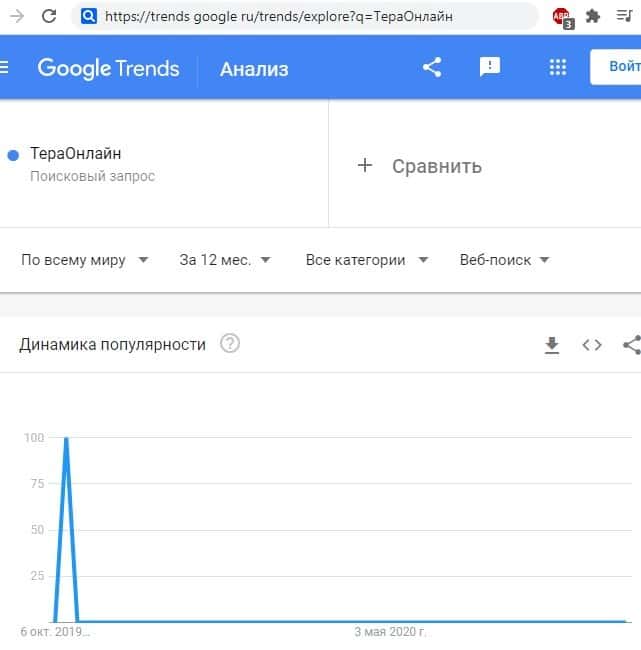Viewport: 641px width, 650px height.
Task: Open the browser extensions puzzle icon
Action: coord(592,16)
